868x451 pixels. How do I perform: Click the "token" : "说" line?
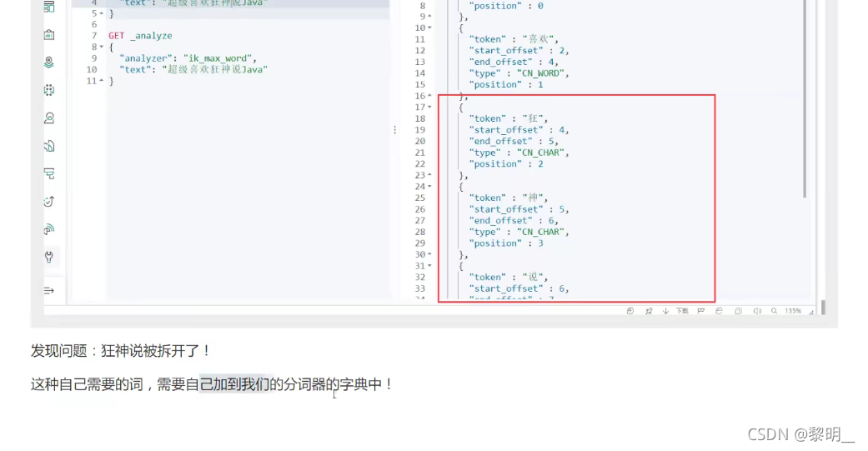point(508,278)
